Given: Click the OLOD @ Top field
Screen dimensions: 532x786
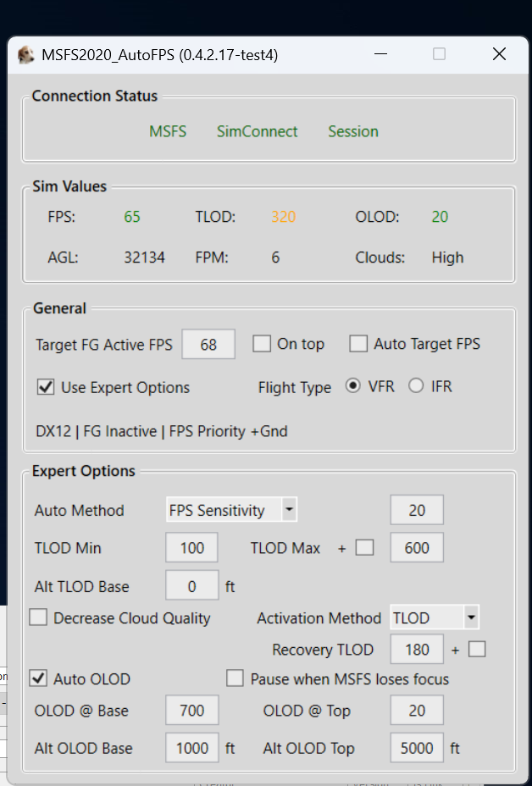Looking at the screenshot, I should coord(417,711).
